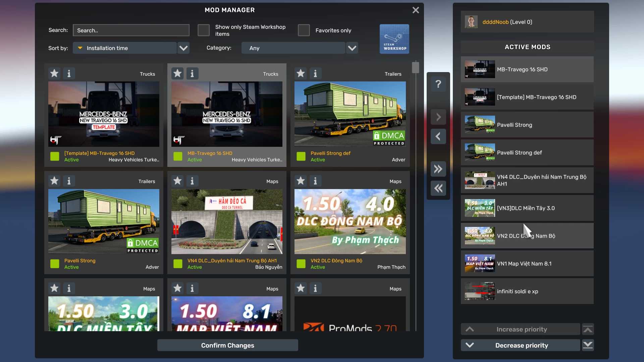The image size is (644, 362).
Task: Enable Show only Steam Workshop items checkbox
Action: (204, 30)
